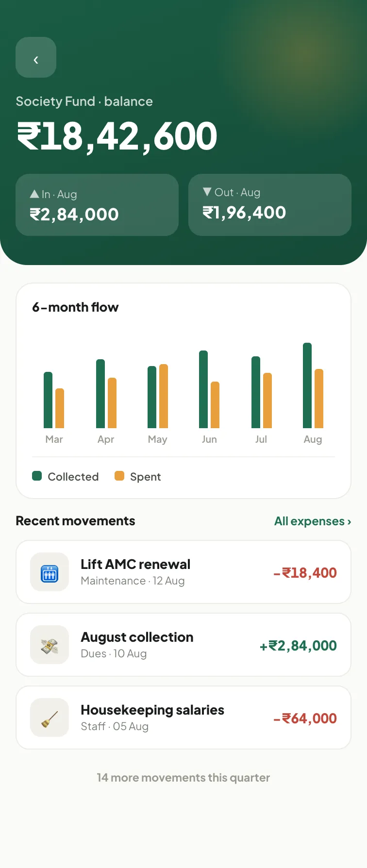
Task: Select the Jun collected green bar
Action: [203, 389]
